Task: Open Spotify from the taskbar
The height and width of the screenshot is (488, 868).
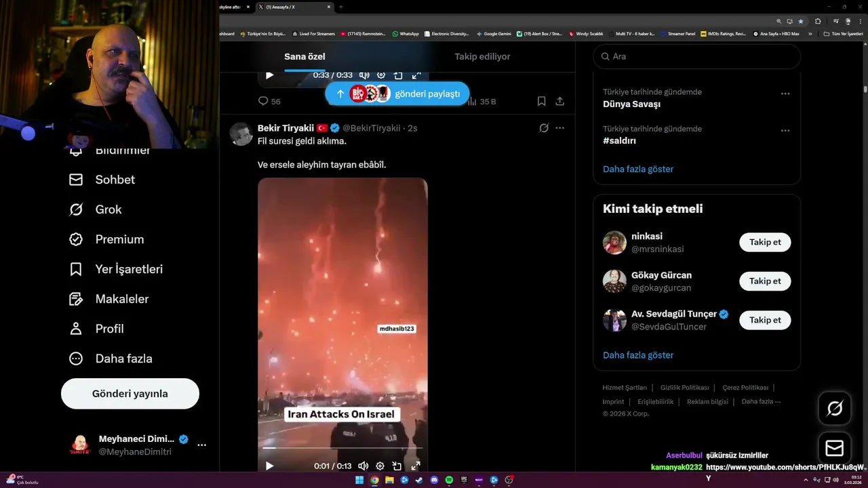Action: click(x=449, y=480)
